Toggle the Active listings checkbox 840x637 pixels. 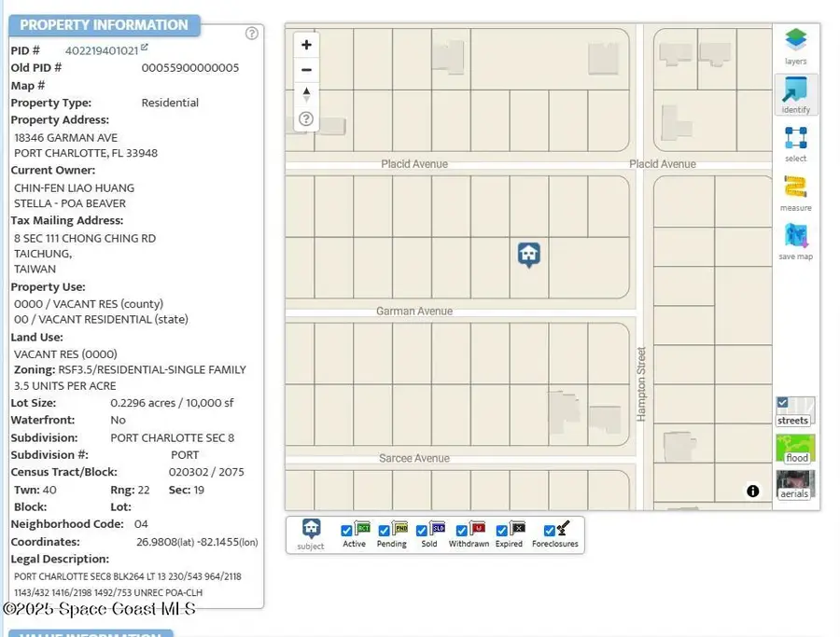pyautogui.click(x=347, y=531)
